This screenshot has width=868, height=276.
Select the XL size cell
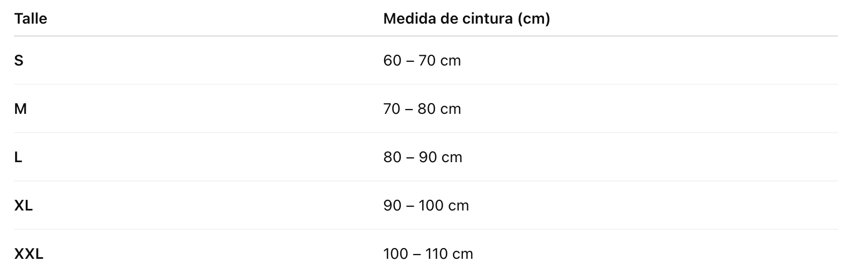[x=24, y=206]
